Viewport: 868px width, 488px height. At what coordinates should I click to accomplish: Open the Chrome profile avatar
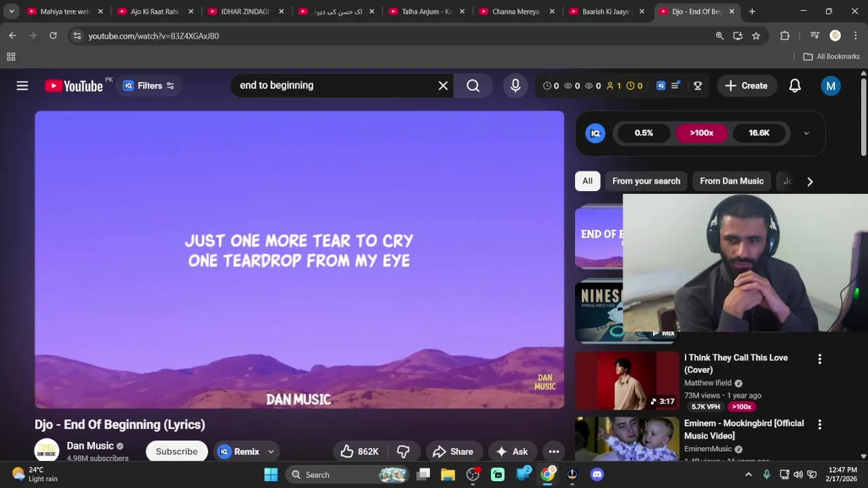pyautogui.click(x=835, y=36)
